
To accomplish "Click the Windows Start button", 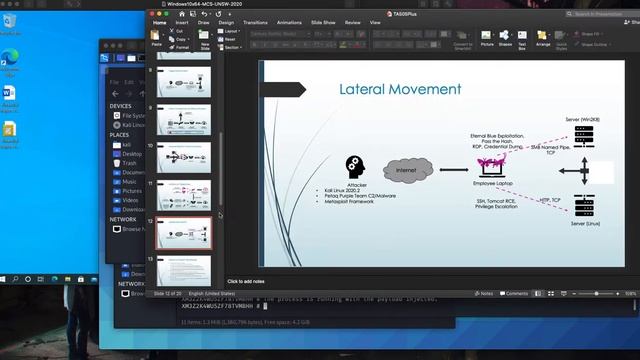I will click(3, 279).
